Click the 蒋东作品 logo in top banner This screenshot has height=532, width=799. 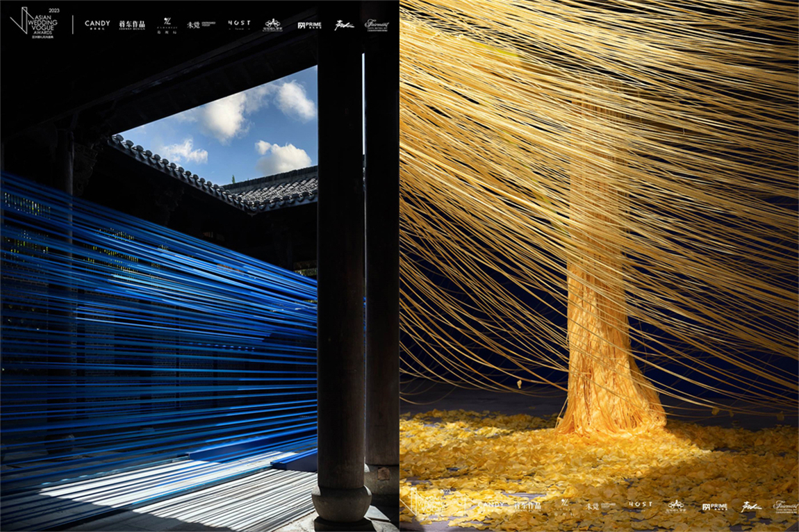point(132,25)
